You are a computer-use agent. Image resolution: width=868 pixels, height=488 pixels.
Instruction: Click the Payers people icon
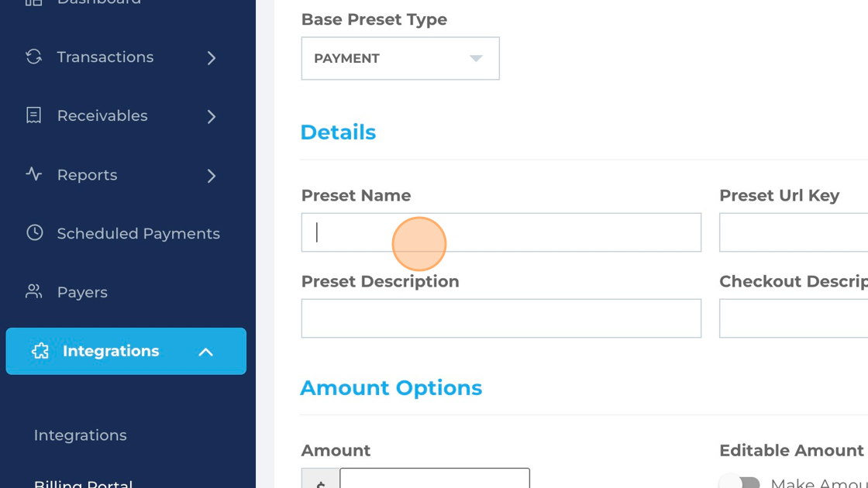tap(34, 291)
